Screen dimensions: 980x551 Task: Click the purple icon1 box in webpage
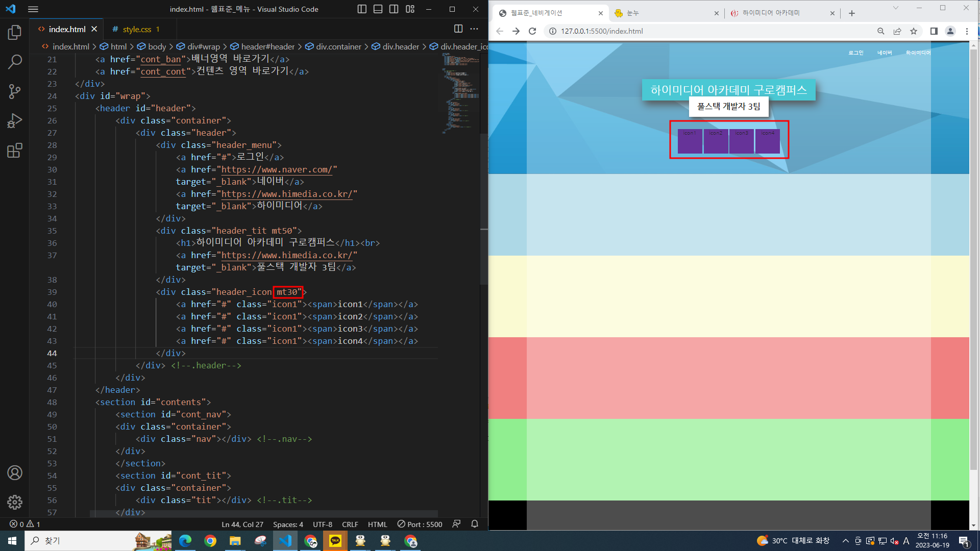[x=690, y=141]
